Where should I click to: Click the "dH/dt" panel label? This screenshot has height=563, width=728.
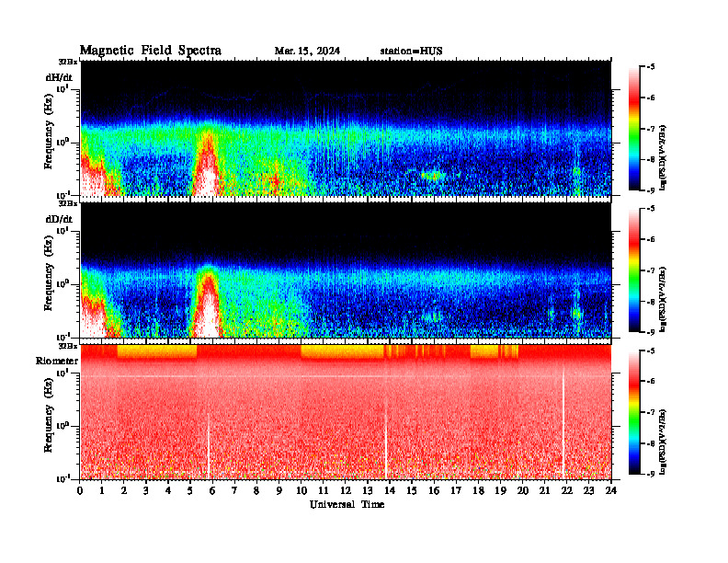point(59,77)
